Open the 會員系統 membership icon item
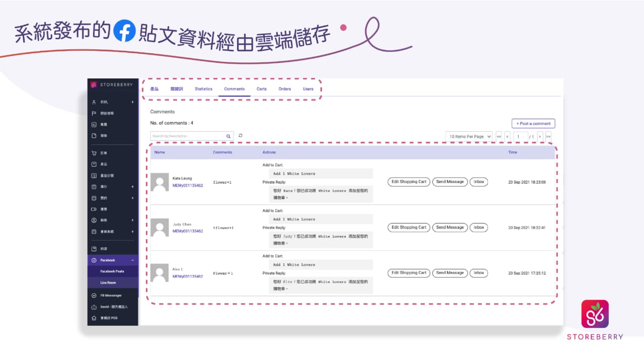 click(x=94, y=232)
